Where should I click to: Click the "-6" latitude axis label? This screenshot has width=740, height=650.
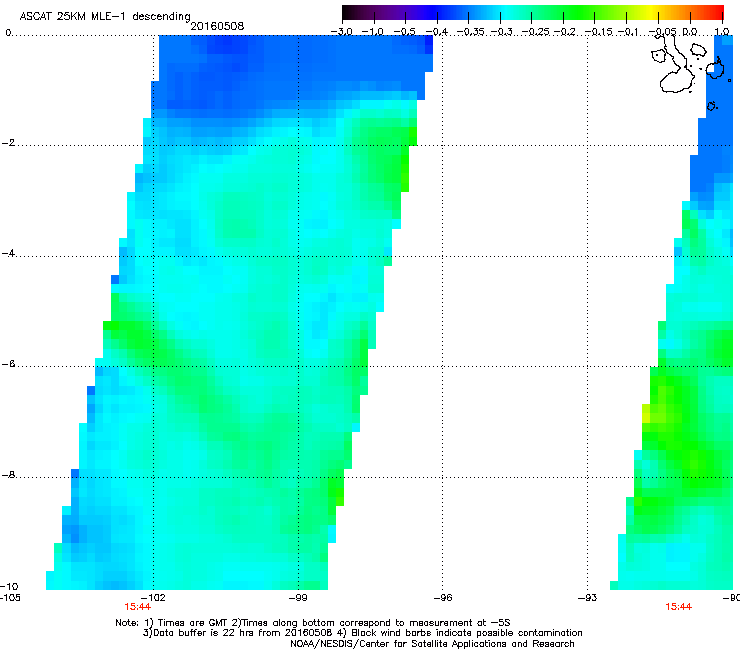tap(8, 364)
